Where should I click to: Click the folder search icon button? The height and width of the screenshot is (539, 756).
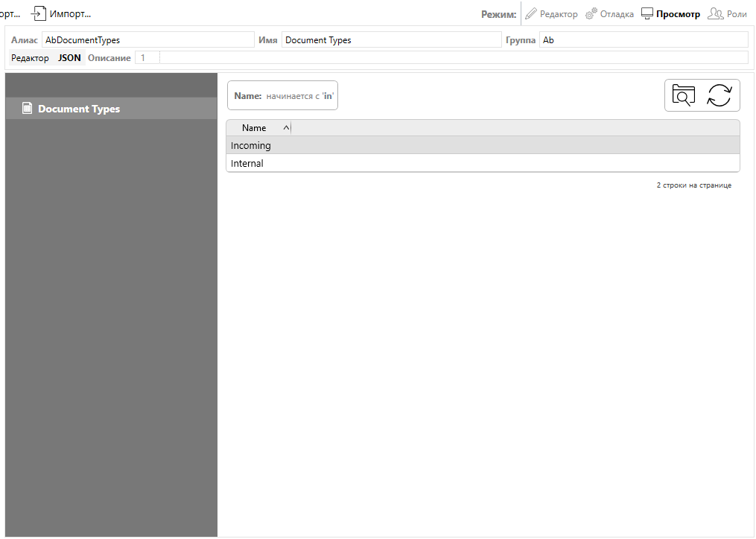point(683,95)
